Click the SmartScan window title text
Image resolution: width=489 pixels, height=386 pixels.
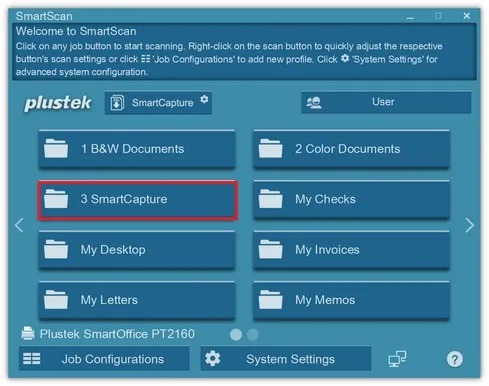click(44, 16)
